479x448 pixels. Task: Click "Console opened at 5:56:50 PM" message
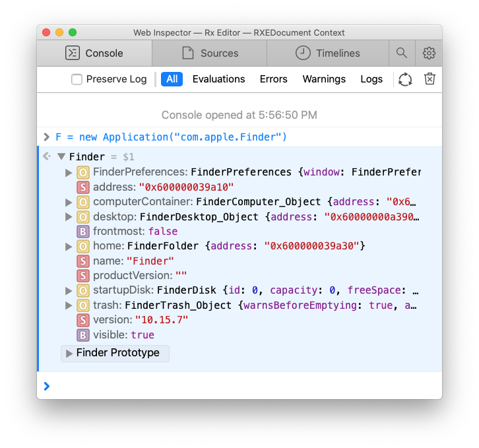tap(239, 115)
